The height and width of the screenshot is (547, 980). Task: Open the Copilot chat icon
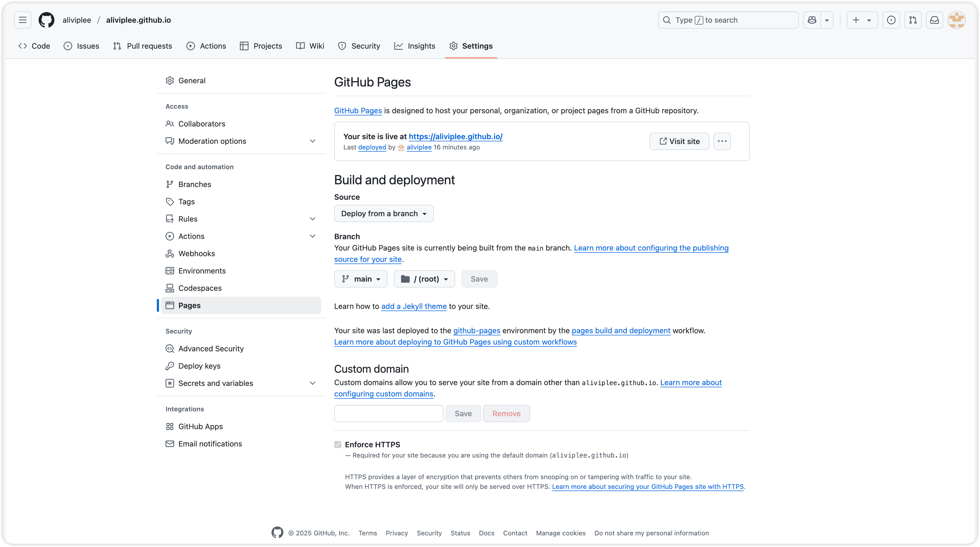coord(812,20)
